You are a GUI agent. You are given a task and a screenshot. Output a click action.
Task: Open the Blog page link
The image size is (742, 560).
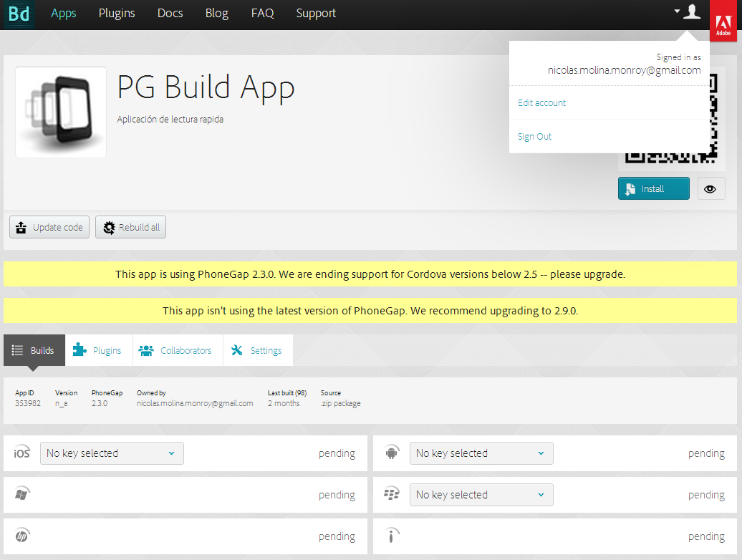tap(217, 13)
